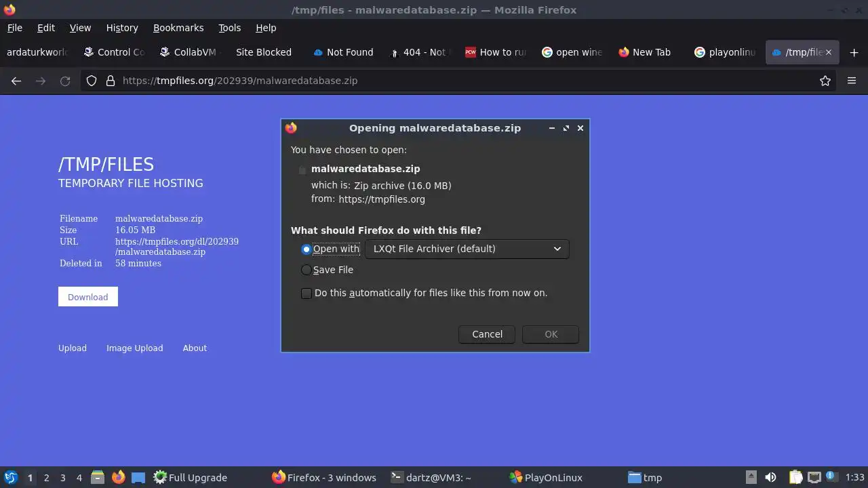Open the Tools menu
This screenshot has width=868, height=488.
point(229,28)
